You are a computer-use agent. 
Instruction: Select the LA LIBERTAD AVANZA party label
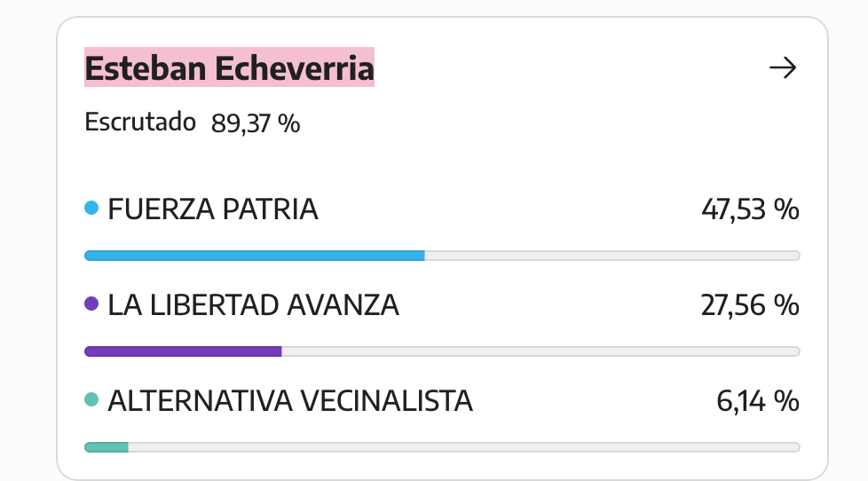click(254, 305)
